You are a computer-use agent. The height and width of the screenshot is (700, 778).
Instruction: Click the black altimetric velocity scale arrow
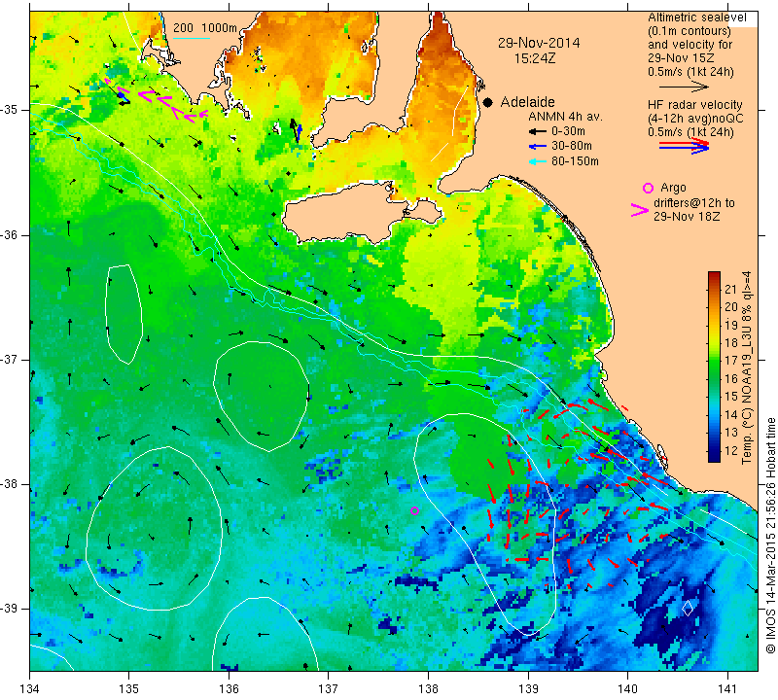pyautogui.click(x=684, y=87)
